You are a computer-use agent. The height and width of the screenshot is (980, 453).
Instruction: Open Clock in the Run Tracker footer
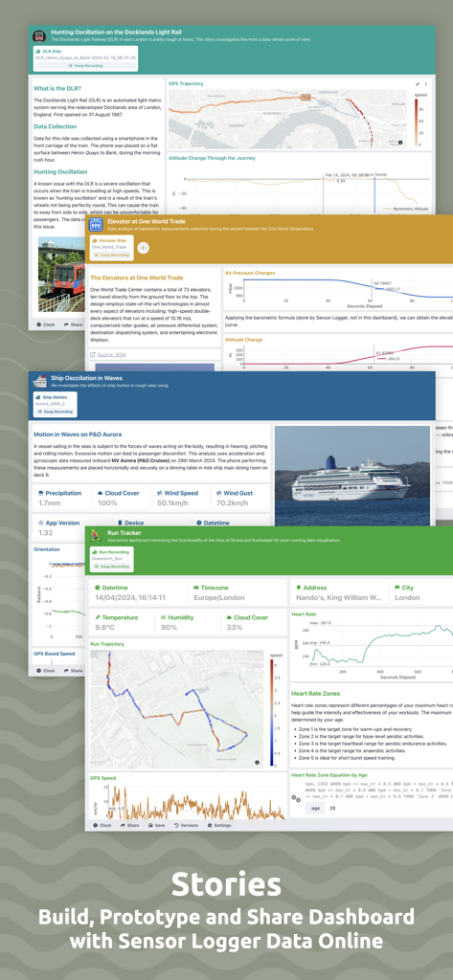pos(102,825)
